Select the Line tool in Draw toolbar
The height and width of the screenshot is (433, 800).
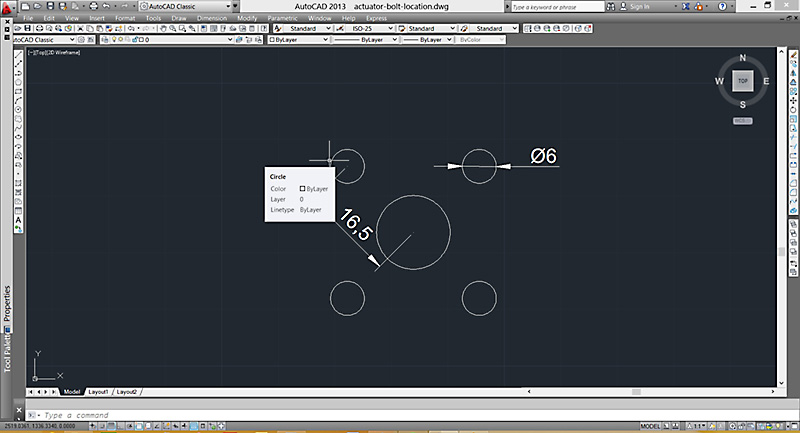[x=18, y=55]
